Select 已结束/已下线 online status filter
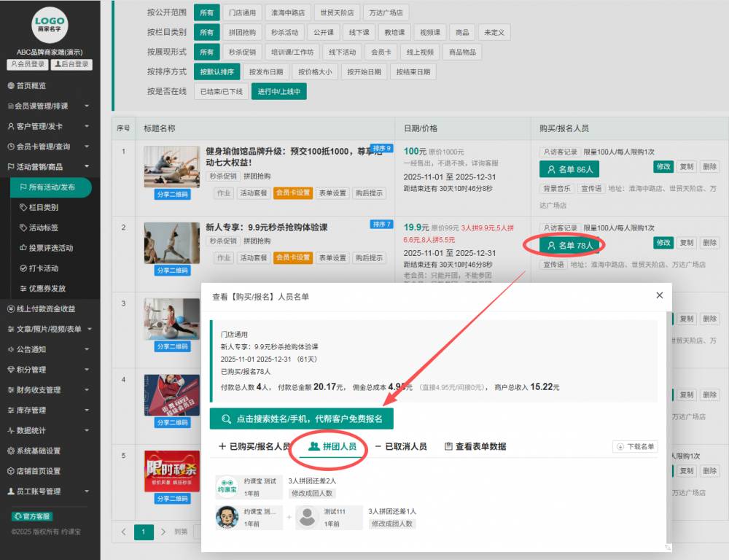This screenshot has width=729, height=560. (219, 91)
